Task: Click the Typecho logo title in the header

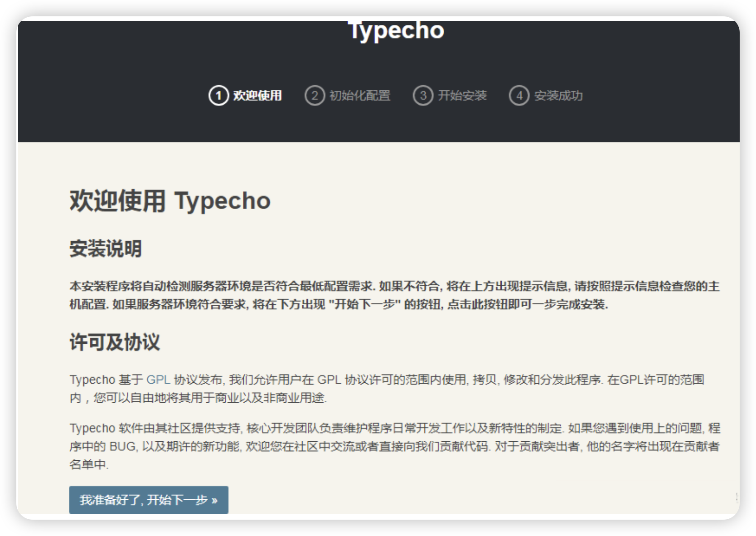Action: [396, 31]
